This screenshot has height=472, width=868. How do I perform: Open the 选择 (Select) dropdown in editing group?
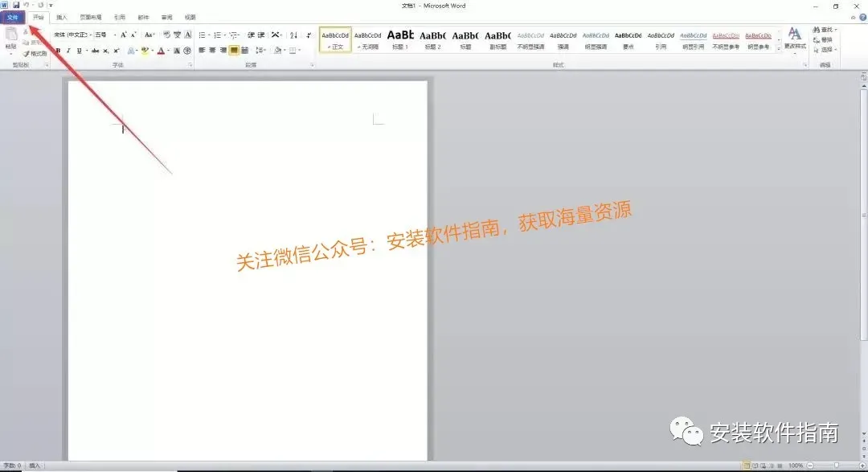tap(825, 50)
